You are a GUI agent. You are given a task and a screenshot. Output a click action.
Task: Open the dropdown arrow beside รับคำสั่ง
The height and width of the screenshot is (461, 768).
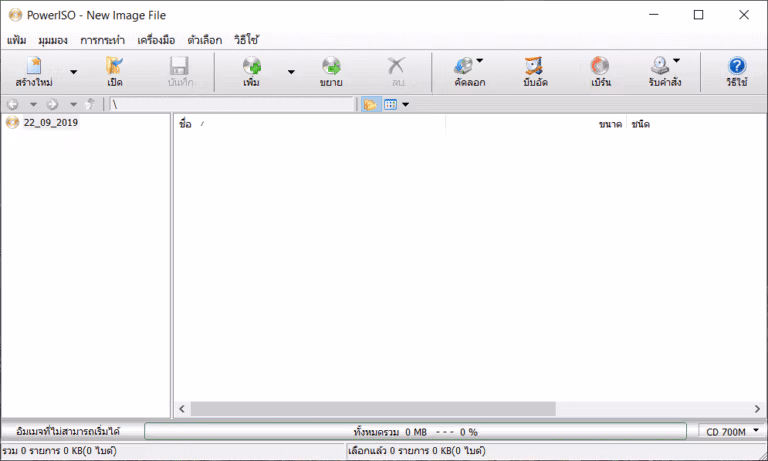pos(676,61)
